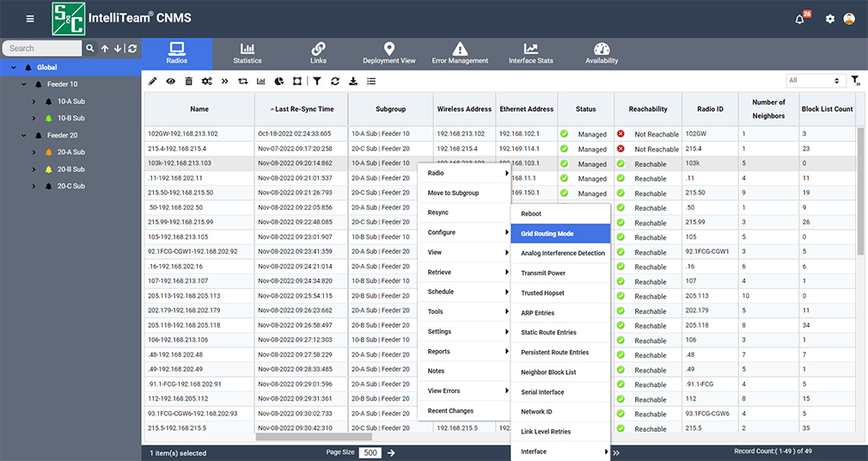Toggle the funnel filter icon in toolbar
Image resolution: width=868 pixels, height=461 pixels.
click(316, 81)
